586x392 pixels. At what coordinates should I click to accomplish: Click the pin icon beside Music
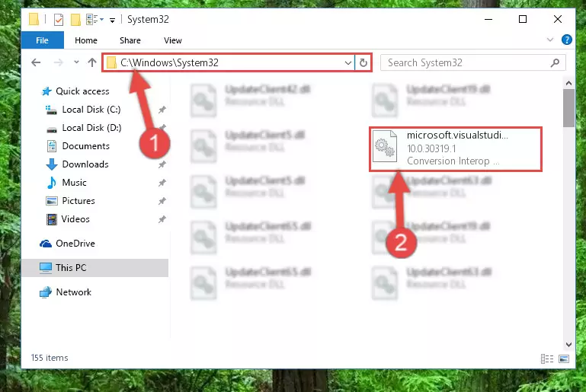click(162, 183)
